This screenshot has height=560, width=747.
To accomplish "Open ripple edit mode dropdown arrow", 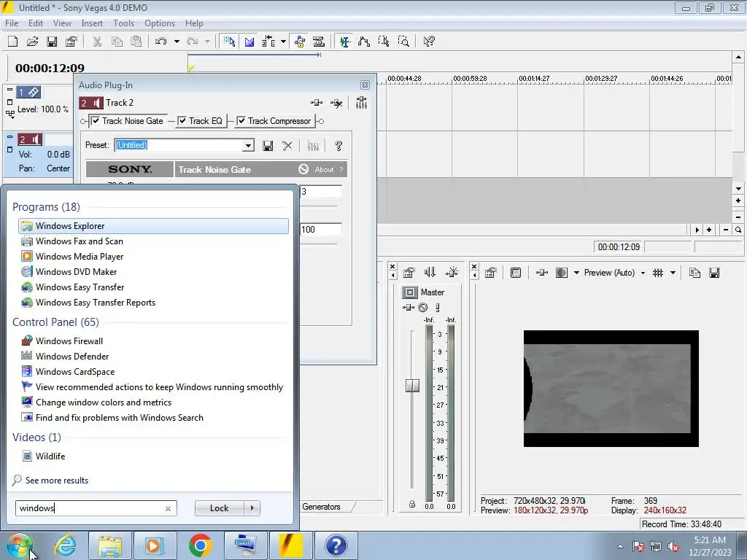I will tap(283, 42).
